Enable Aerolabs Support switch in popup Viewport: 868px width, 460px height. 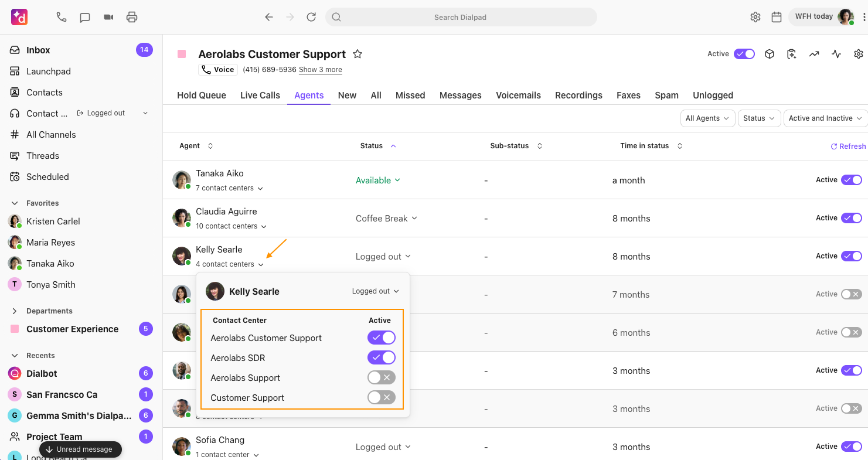[382, 377]
